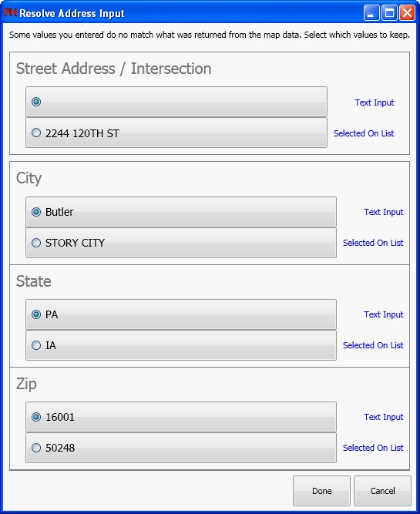Viewport: 420px width, 514px height.
Task: Minimize the Resolve Address Input window
Action: coord(371,13)
